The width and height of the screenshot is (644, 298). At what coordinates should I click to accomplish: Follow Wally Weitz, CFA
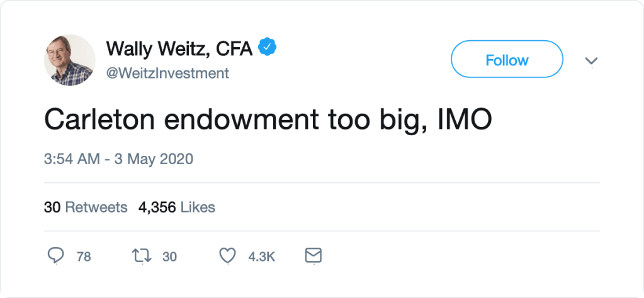tap(507, 60)
